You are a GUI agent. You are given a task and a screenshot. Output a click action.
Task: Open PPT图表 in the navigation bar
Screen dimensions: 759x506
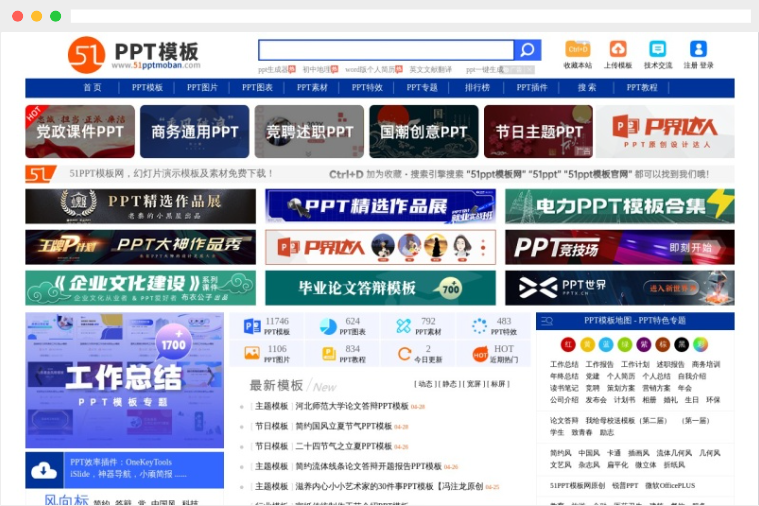[x=257, y=88]
